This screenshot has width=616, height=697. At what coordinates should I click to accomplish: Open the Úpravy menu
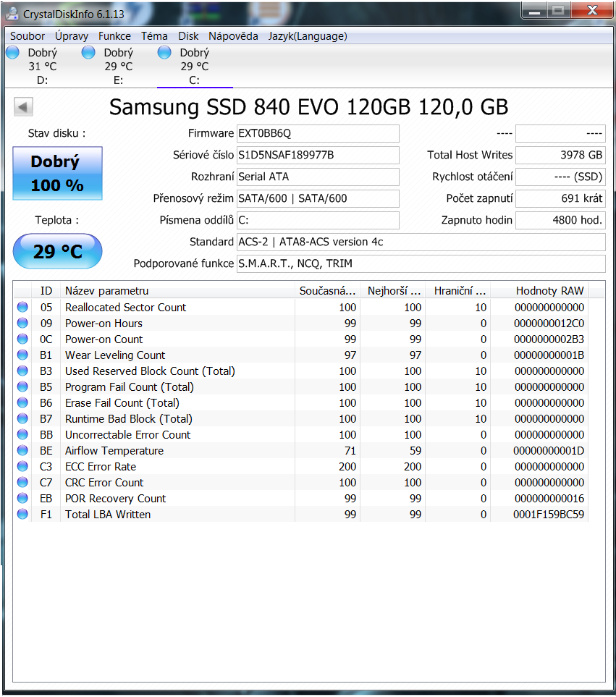[72, 36]
